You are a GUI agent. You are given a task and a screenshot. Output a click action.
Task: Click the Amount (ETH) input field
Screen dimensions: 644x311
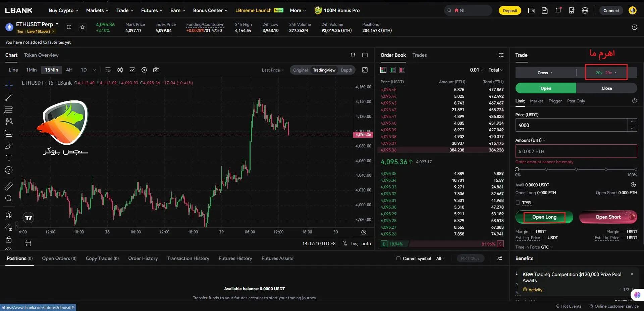pyautogui.click(x=576, y=151)
